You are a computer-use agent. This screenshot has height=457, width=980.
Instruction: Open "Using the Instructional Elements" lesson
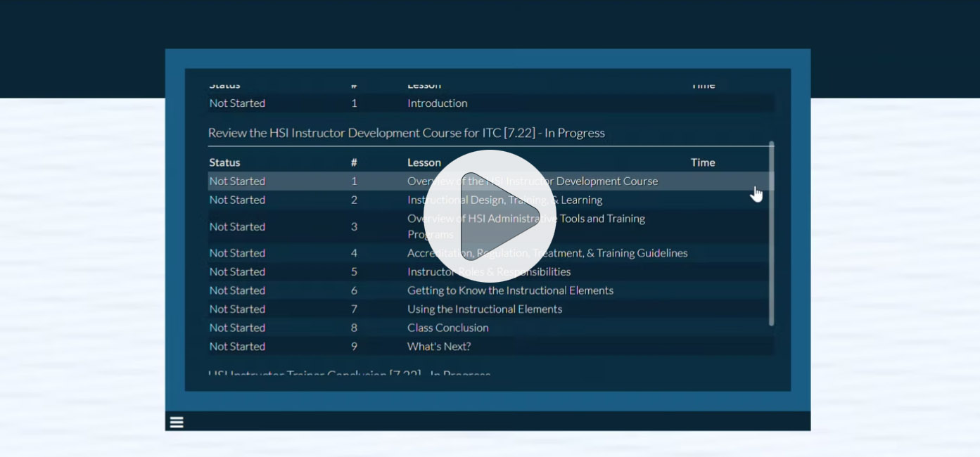[x=485, y=309]
